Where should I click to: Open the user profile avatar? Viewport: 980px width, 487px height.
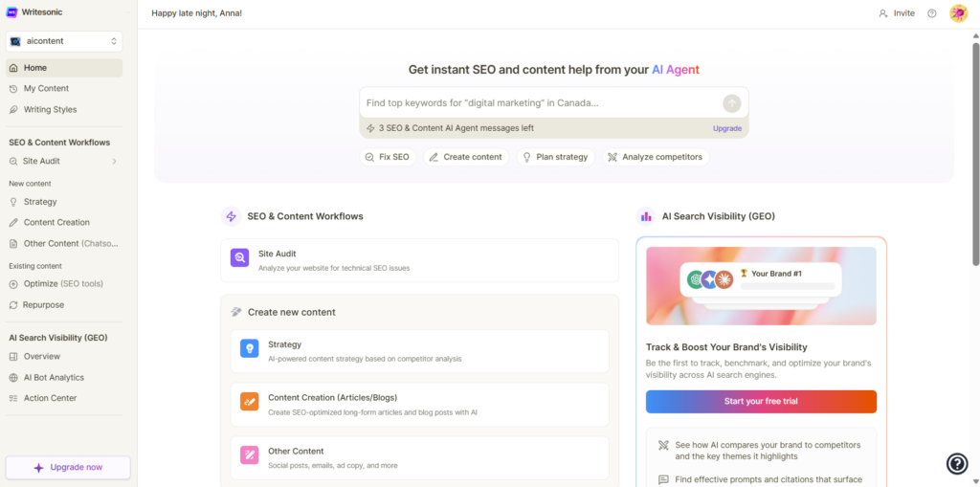tap(958, 13)
